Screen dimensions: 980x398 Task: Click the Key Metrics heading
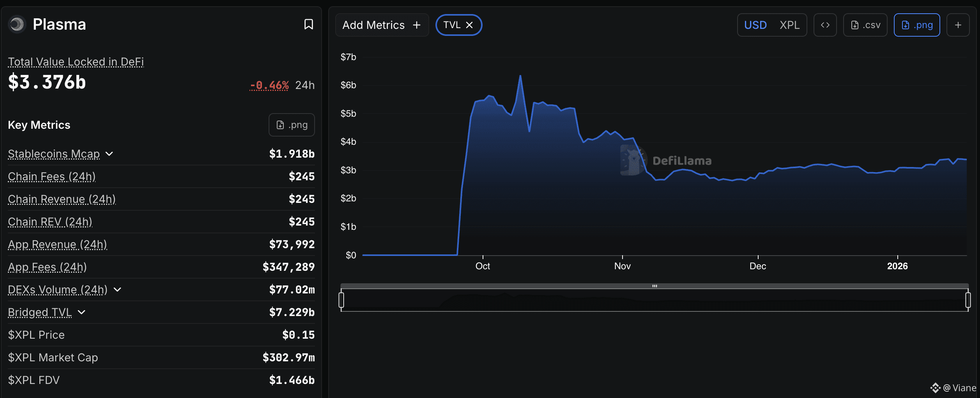(39, 125)
